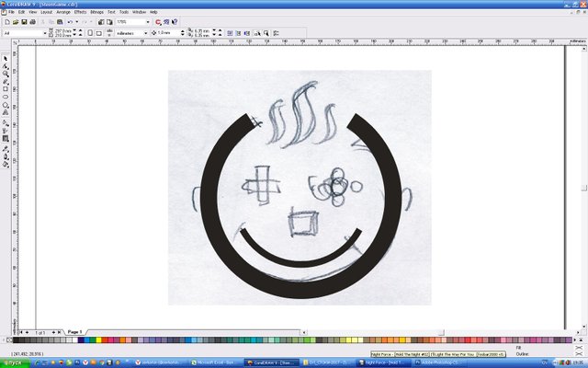Click the No Color X swatch
The image size is (588, 368).
point(9,340)
